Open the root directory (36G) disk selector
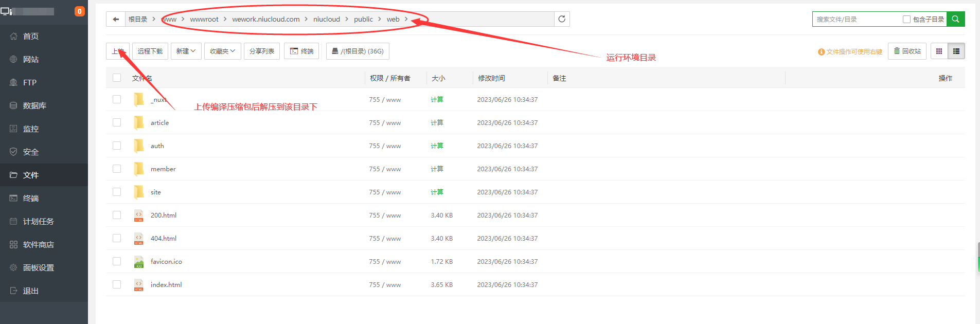Screen dimensions: 980x324 358,51
